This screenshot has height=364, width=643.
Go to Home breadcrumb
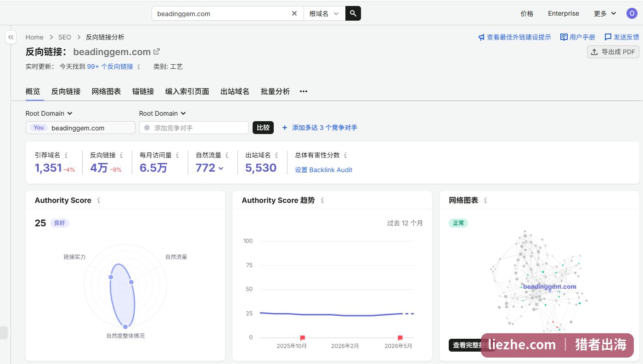pos(34,37)
